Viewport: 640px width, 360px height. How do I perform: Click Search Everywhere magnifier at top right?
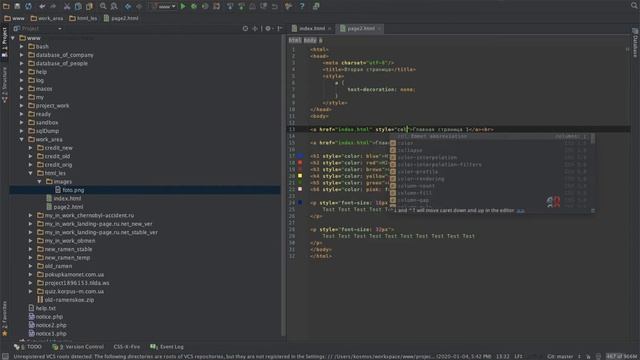click(634, 6)
